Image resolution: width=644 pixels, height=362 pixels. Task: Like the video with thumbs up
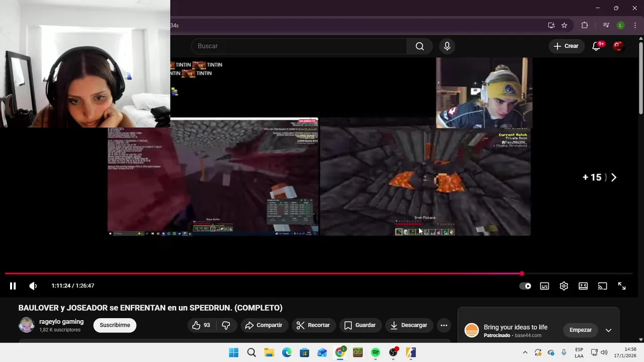(x=201, y=325)
